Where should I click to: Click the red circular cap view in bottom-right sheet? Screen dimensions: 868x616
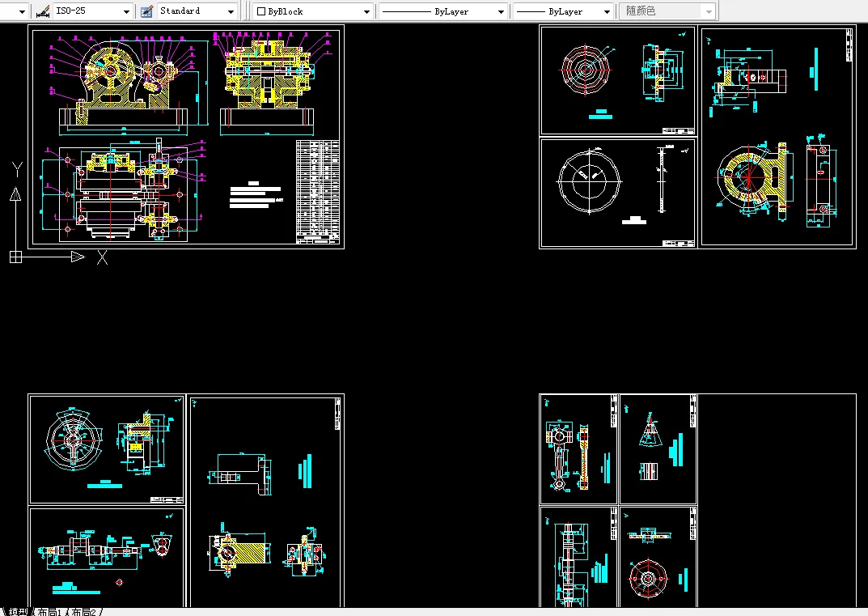pos(648,579)
